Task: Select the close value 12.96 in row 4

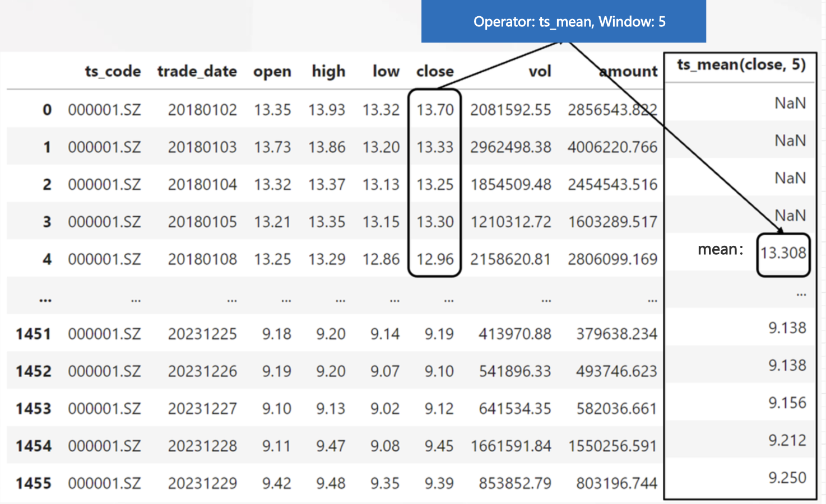Action: pyautogui.click(x=435, y=259)
